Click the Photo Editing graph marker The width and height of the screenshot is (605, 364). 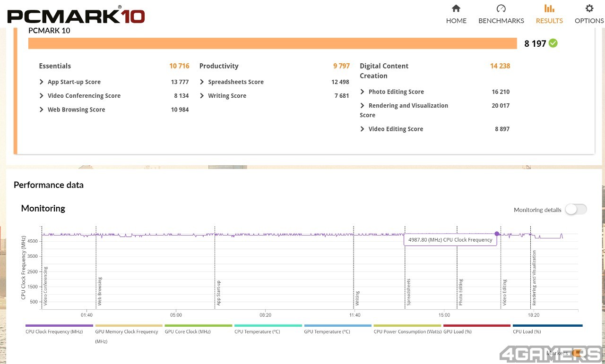point(461,292)
